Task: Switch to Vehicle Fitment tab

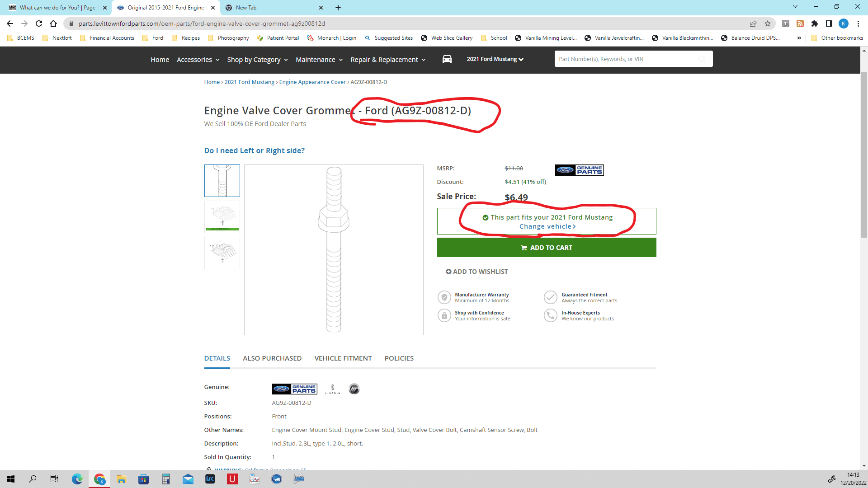Action: (343, 358)
